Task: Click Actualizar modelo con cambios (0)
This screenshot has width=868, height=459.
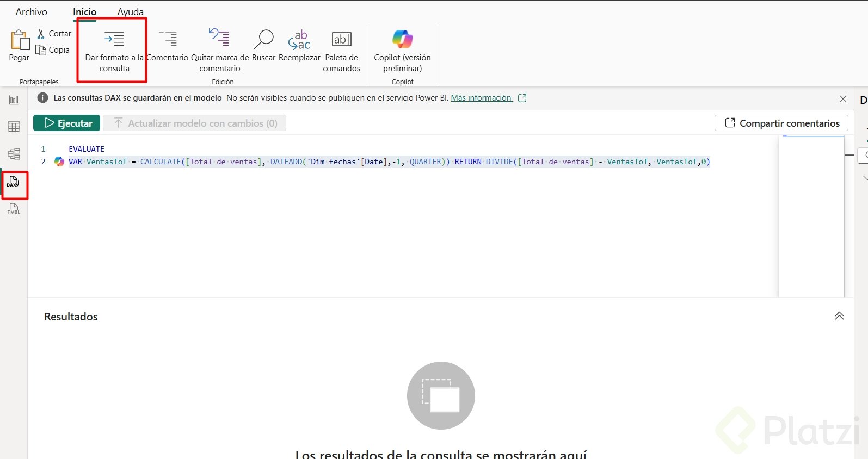Action: (195, 123)
